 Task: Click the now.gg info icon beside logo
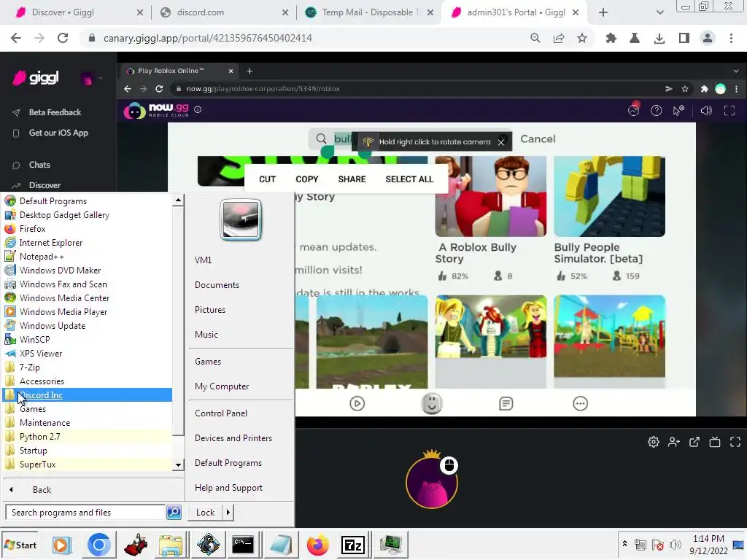tap(198, 109)
